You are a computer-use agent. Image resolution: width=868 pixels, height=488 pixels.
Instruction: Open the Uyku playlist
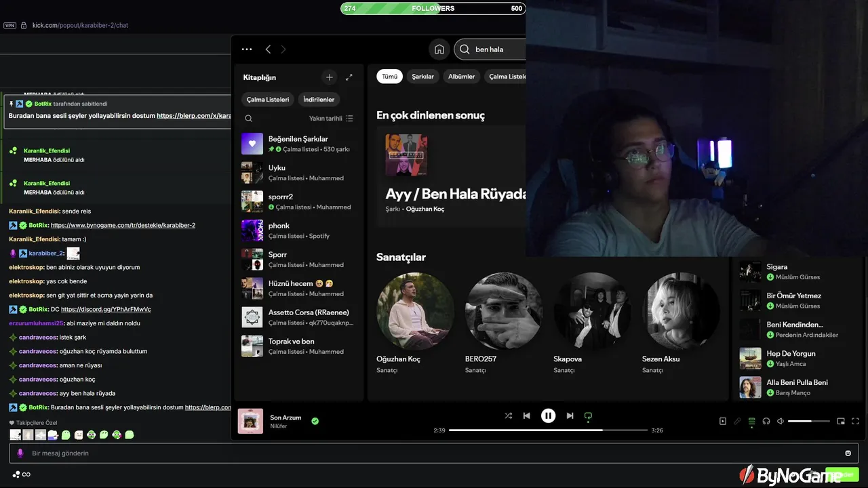[298, 173]
